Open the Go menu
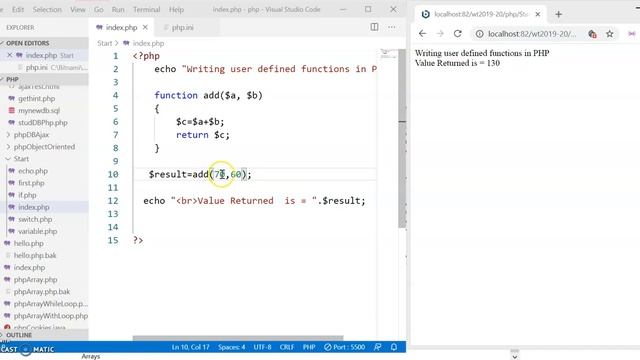Image resolution: width=640 pixels, height=360 pixels. [x=99, y=9]
